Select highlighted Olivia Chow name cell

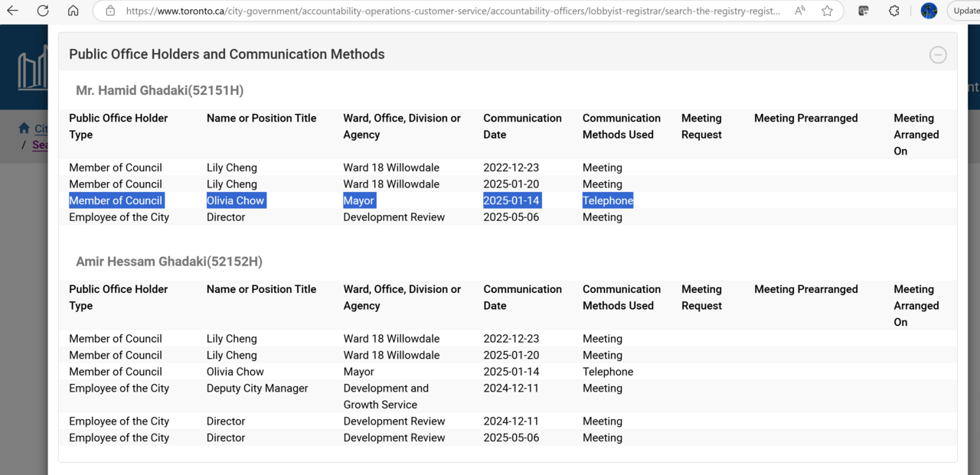[235, 200]
